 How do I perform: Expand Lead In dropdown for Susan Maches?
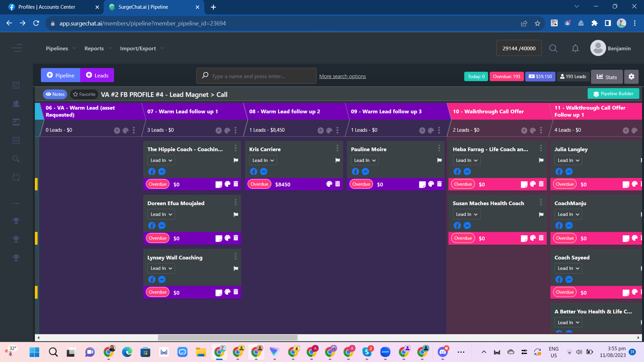click(x=466, y=214)
